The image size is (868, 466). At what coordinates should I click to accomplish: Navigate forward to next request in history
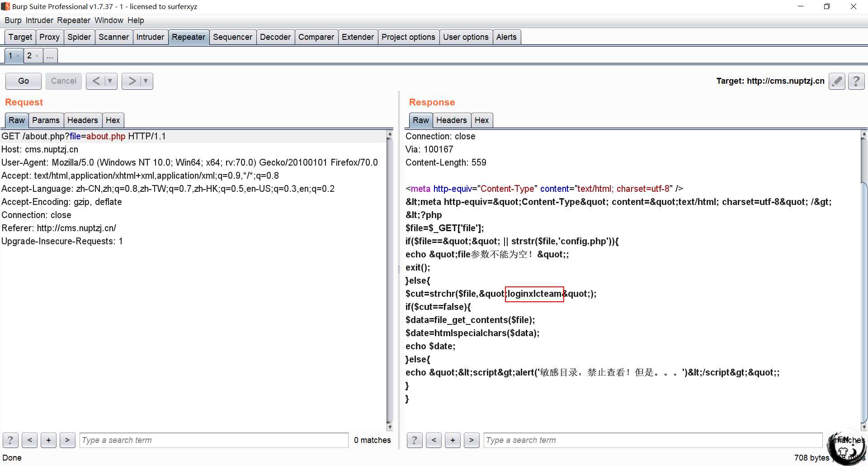point(132,81)
